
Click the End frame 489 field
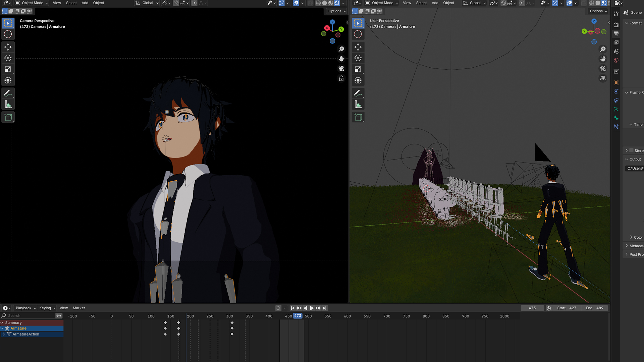pos(595,308)
